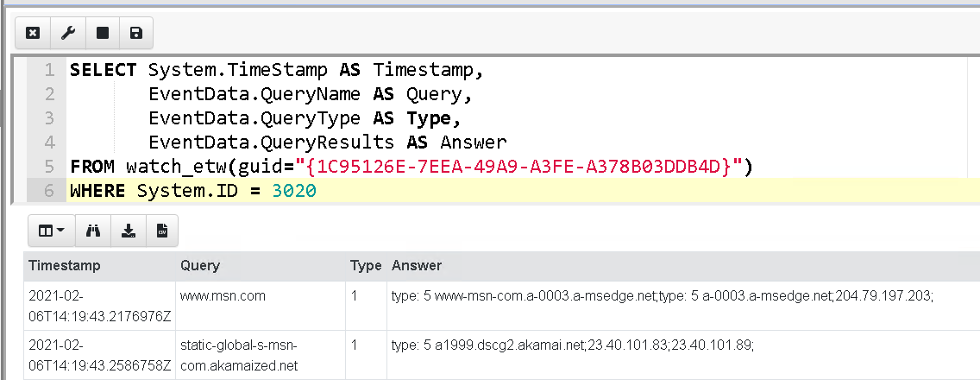Open the column chooser dropdown

click(x=52, y=231)
